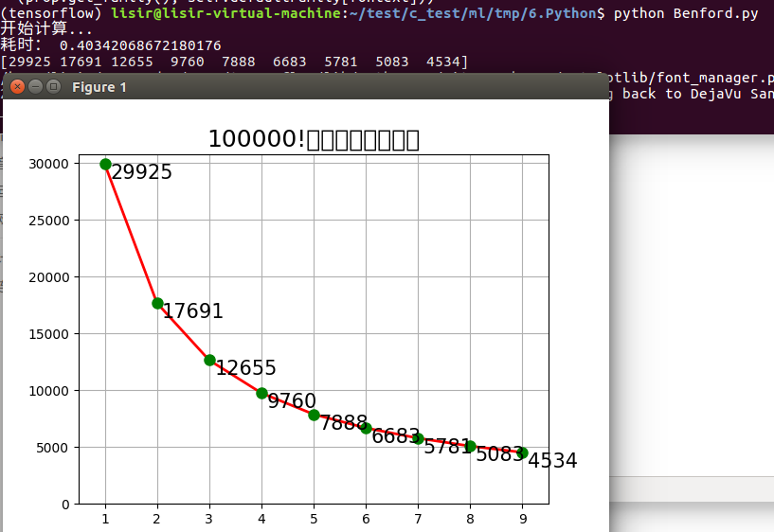Click the data label 17691
This screenshot has height=532, width=774.
pos(193,311)
